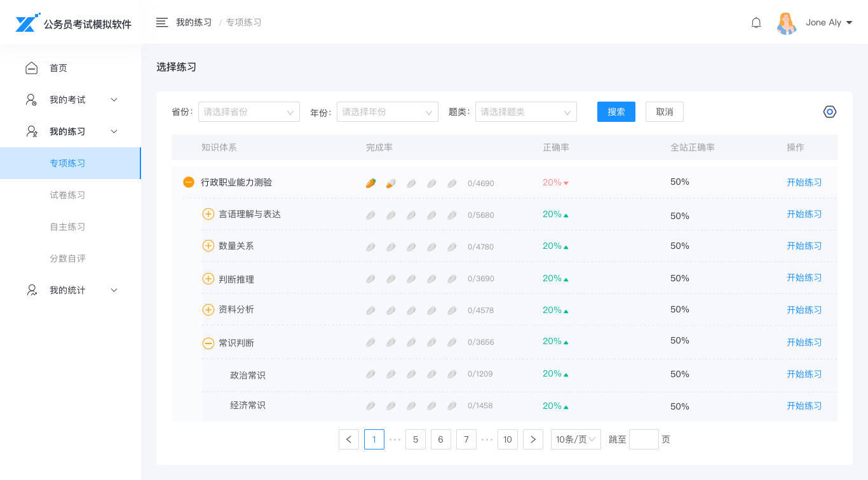Click 开始练习 for 数量关系
The height and width of the screenshot is (480, 868).
[804, 246]
